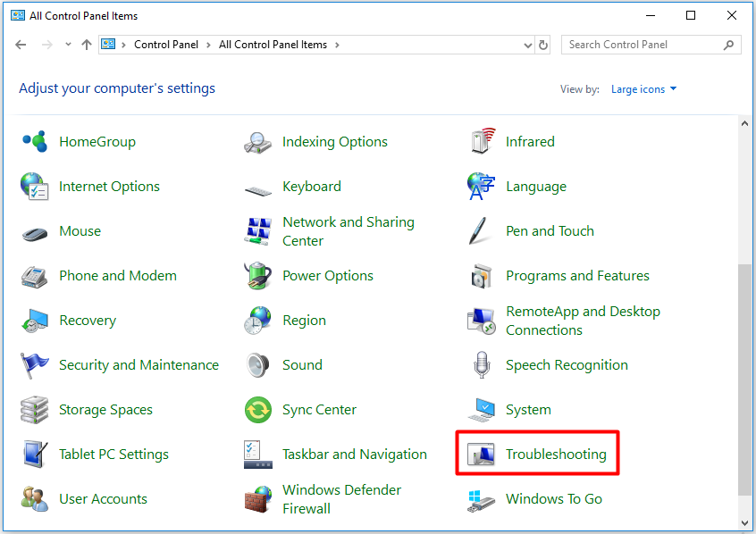Go up one level with Up arrow
The width and height of the screenshot is (756, 534).
pyautogui.click(x=87, y=45)
